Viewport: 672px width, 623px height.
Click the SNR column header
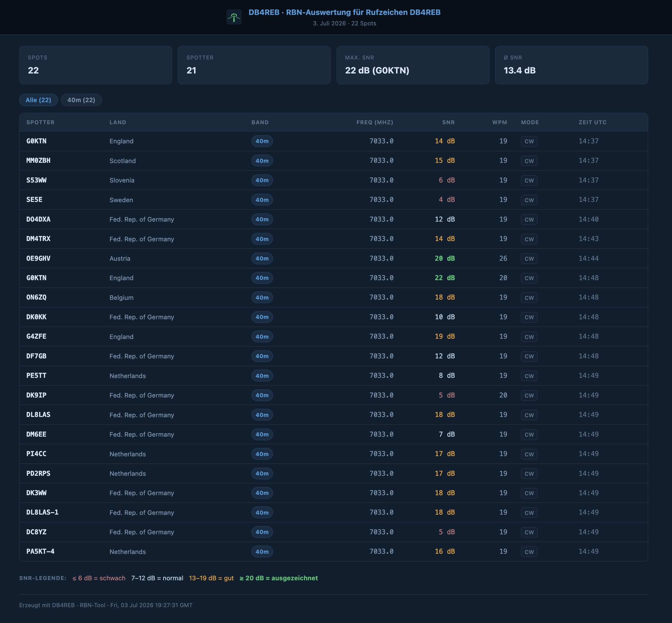(x=449, y=122)
